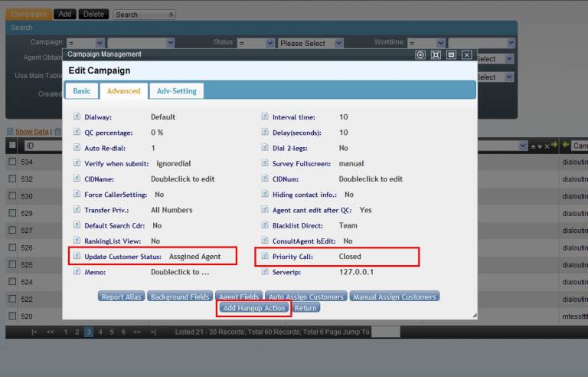The height and width of the screenshot is (377, 588).
Task: Click the help icon next to Interval time
Action: click(265, 117)
